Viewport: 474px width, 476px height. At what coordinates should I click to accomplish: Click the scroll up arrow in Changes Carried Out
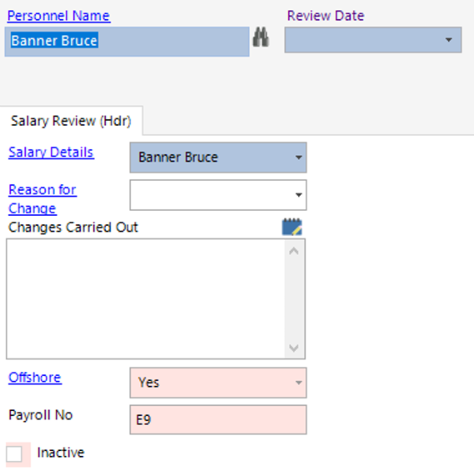pyautogui.click(x=294, y=251)
